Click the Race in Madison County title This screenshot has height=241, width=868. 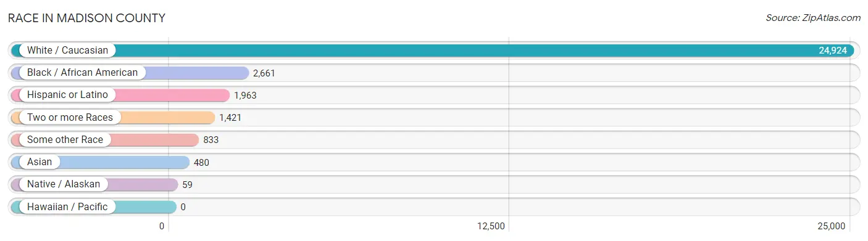[86, 18]
